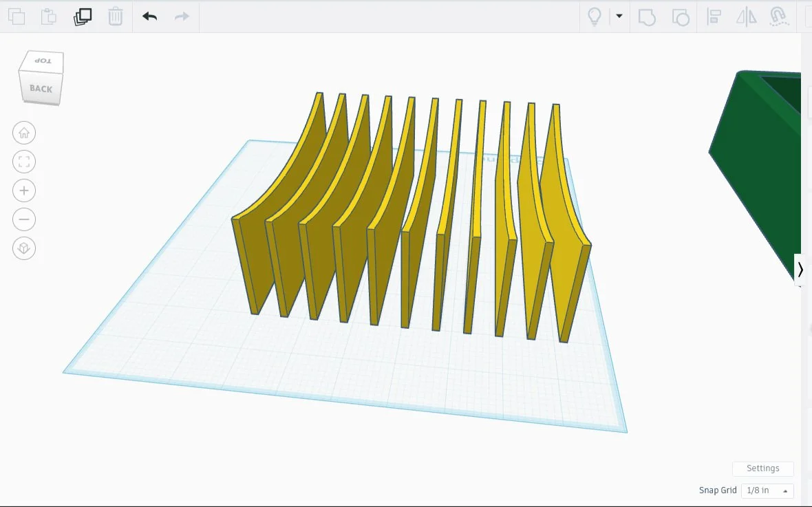Toggle the lightbulb show-all icon

[595, 17]
